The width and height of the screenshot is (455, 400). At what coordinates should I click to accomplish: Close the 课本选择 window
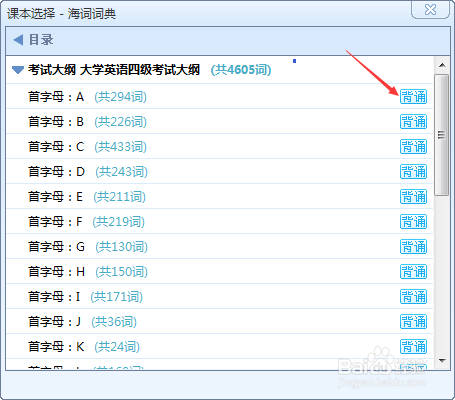click(430, 9)
